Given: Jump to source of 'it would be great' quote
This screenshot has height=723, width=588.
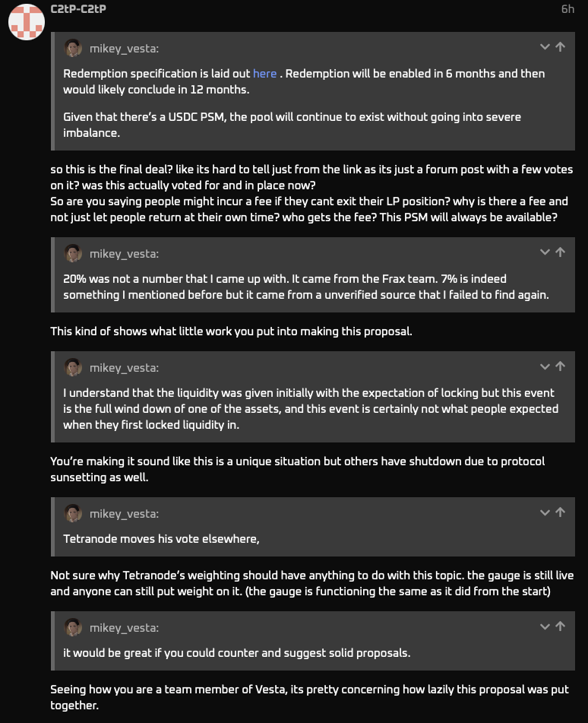Looking at the screenshot, I should coord(561,626).
